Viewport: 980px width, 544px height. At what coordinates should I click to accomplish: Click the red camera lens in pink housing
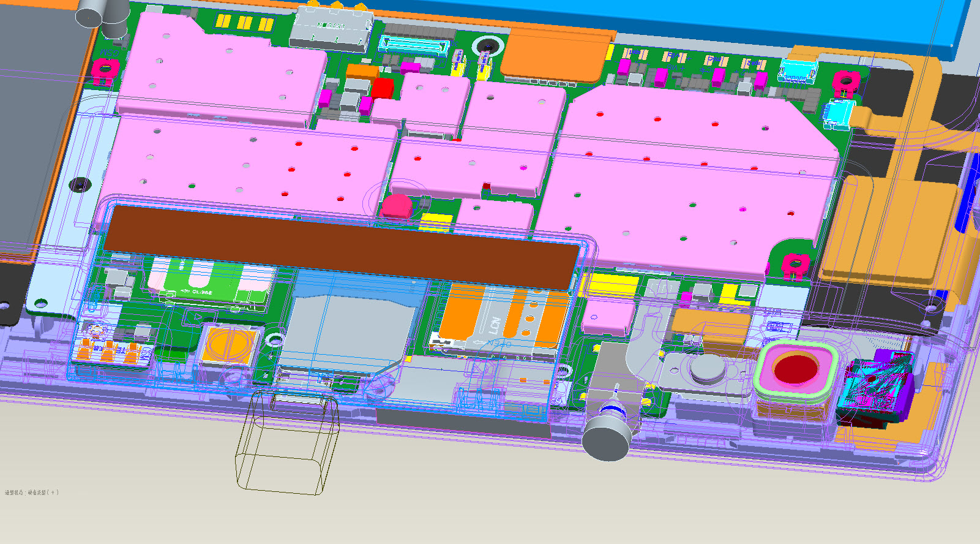coord(796,369)
